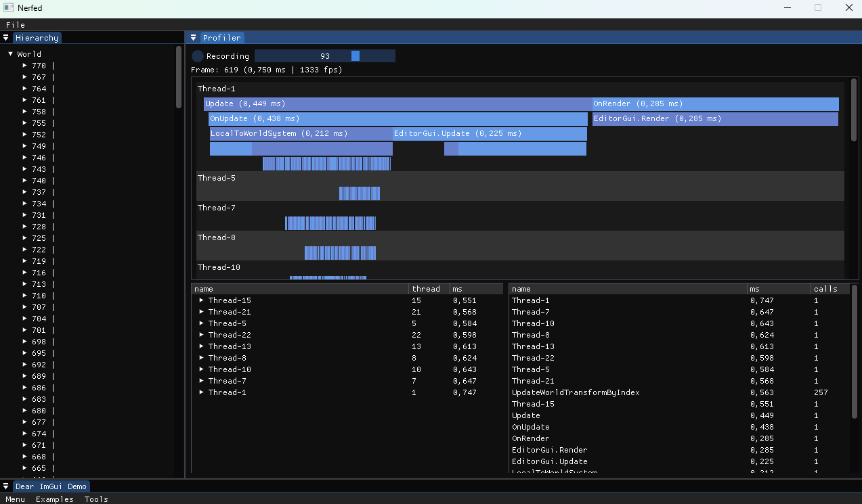862x504 pixels.
Task: Click the EditorGui.Render timeline bar
Action: click(x=714, y=119)
